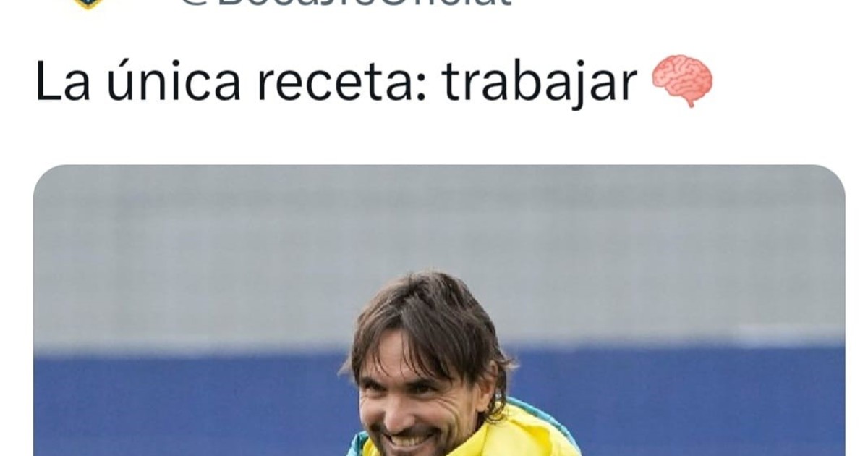Open the club crest profile avatar
Screen dimensions: 868x456
click(x=87, y=4)
